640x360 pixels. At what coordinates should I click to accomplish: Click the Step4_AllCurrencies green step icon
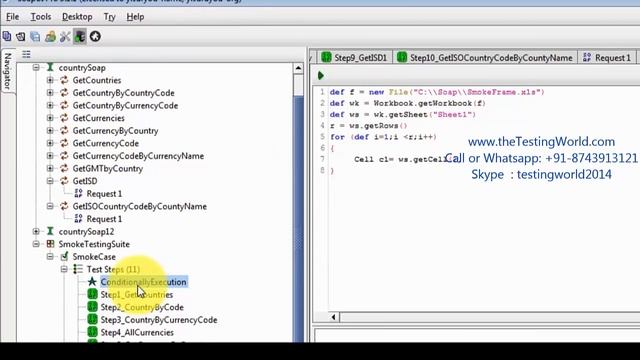tap(92, 332)
